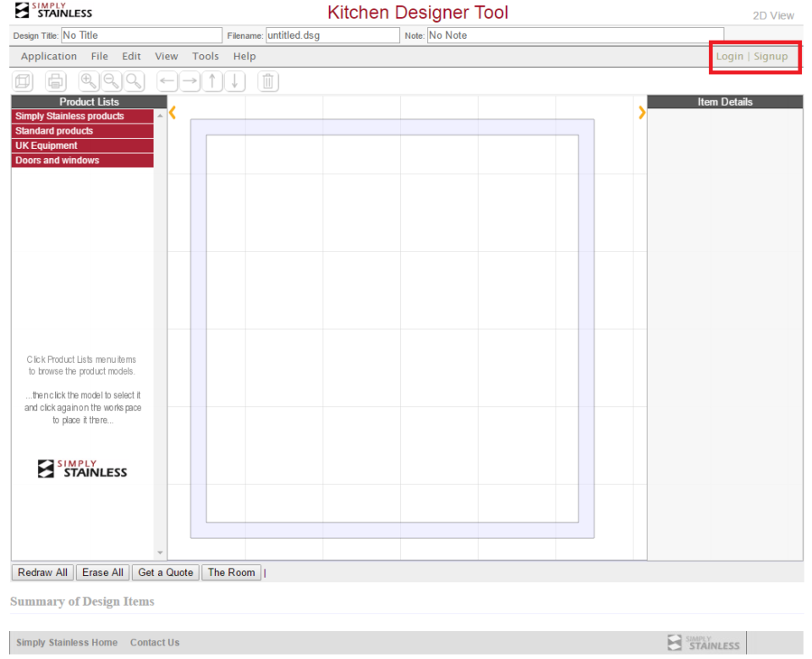Screen dimensions: 812x659
Task: Collapse the Product Lists panel via orange chevron
Action: tap(173, 113)
